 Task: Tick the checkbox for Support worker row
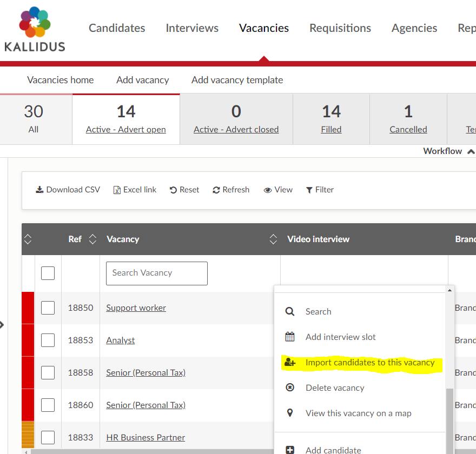point(48,308)
